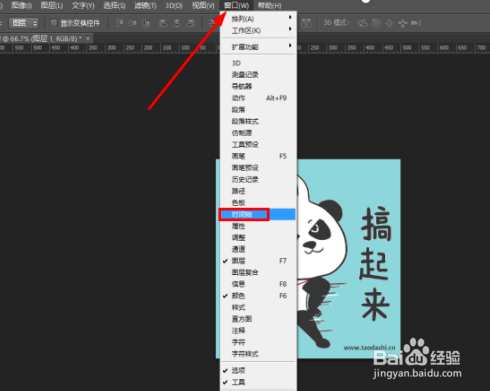The width and height of the screenshot is (490, 391).
Task: Choose 色板 in the Window menu
Action: [x=258, y=203]
